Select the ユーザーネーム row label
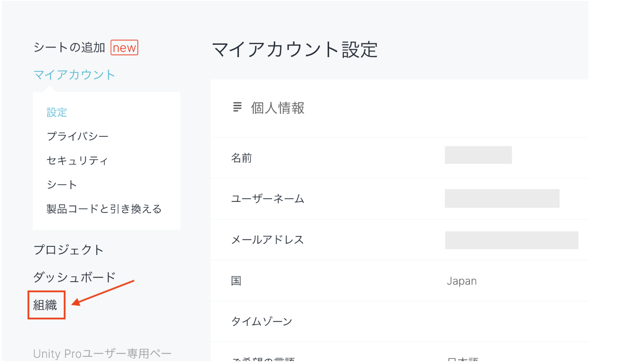The height and width of the screenshot is (364, 618). tap(268, 199)
